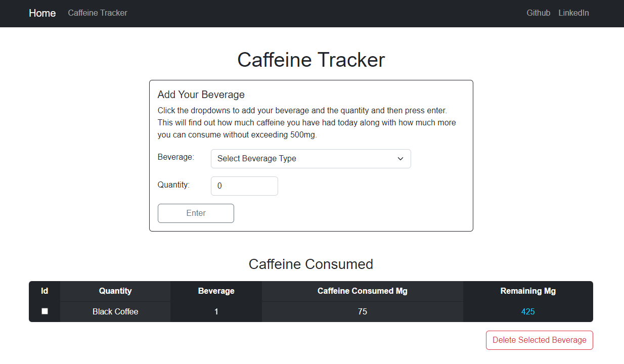Viewport: 624px width, 364px height.
Task: Click the 425 Remaining Mg link
Action: pyautogui.click(x=527, y=311)
